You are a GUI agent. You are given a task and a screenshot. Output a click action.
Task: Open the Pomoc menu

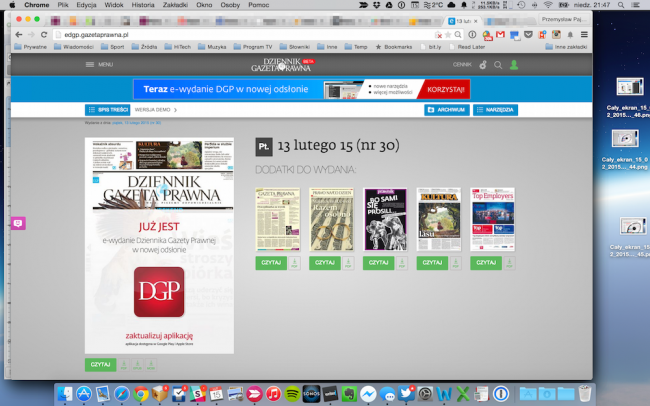[x=258, y=5]
